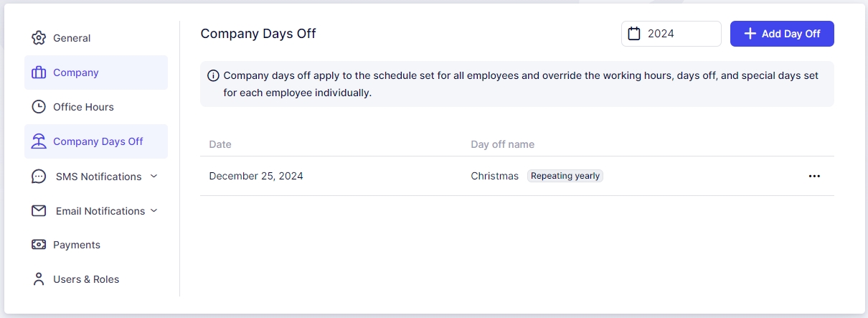Open the Christmas row three-dot menu
Viewport: 868px width, 318px height.
(x=814, y=176)
